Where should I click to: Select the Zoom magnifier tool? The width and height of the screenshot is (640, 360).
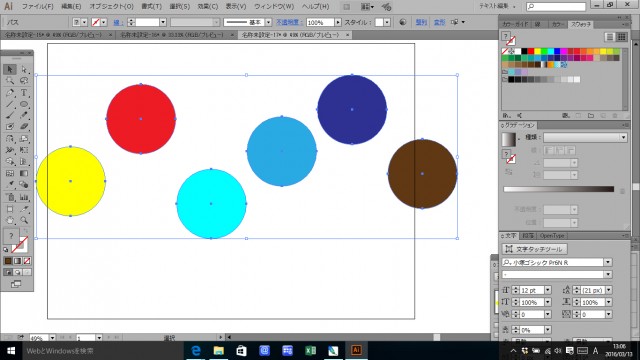[24, 221]
